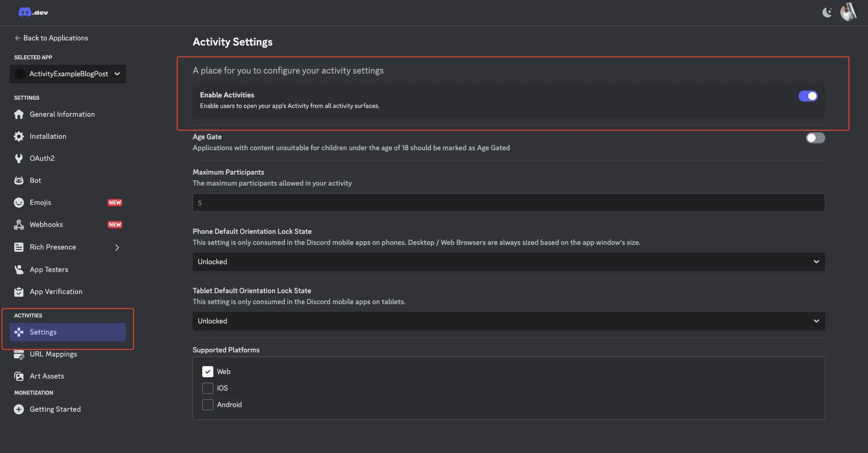Viewport: 868px width, 453px height.
Task: Open the ActivityExampleBlogPost app selector dropdown
Action: (x=68, y=74)
